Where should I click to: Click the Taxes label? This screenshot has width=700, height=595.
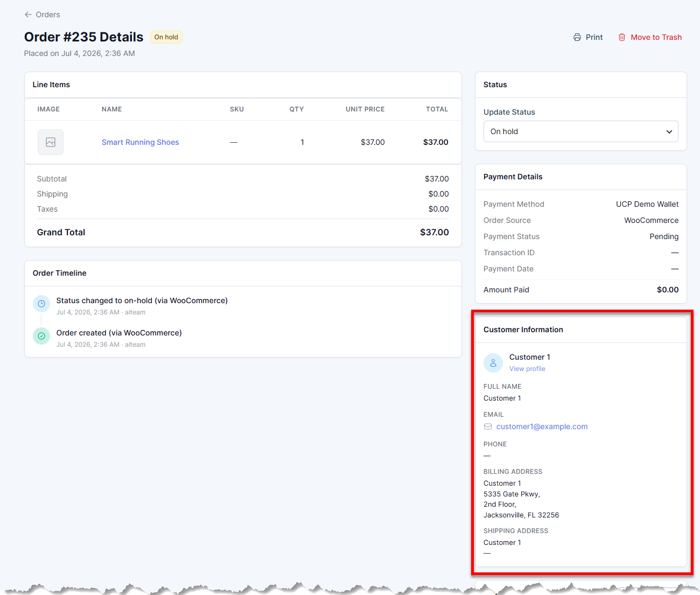tap(47, 209)
